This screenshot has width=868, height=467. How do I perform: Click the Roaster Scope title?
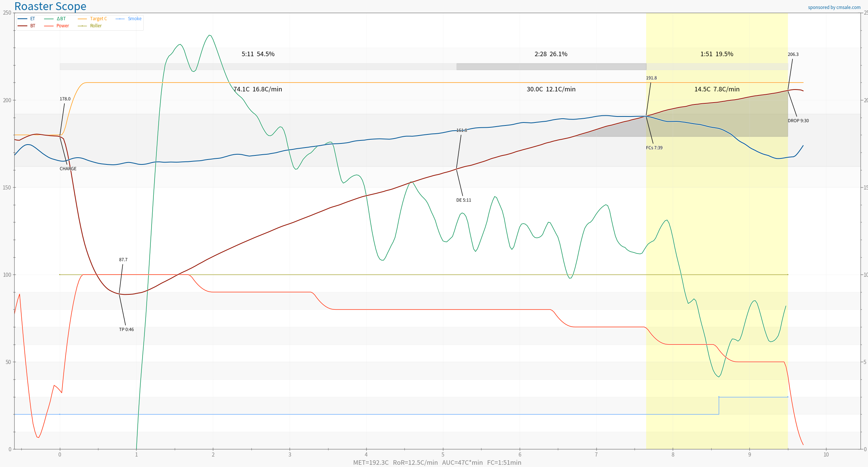[x=50, y=6]
